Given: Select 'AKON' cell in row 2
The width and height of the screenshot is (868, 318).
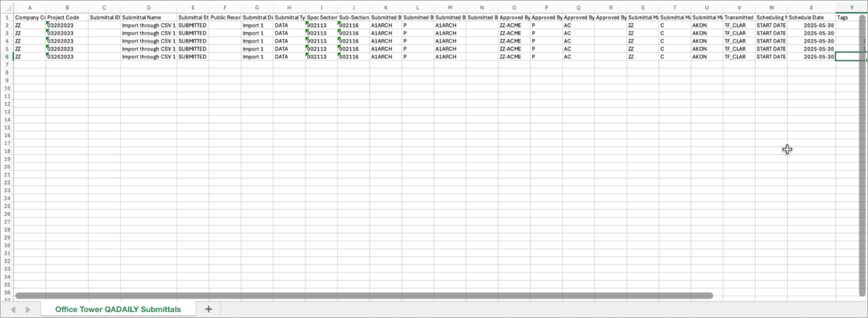Looking at the screenshot, I should click(706, 25).
